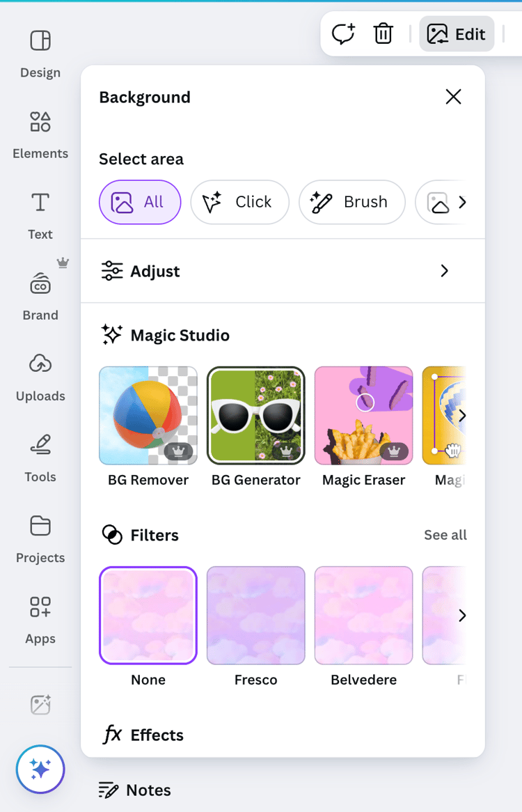Screen dimensions: 522x812
Task: Delete the image using the trash icon
Action: point(383,33)
